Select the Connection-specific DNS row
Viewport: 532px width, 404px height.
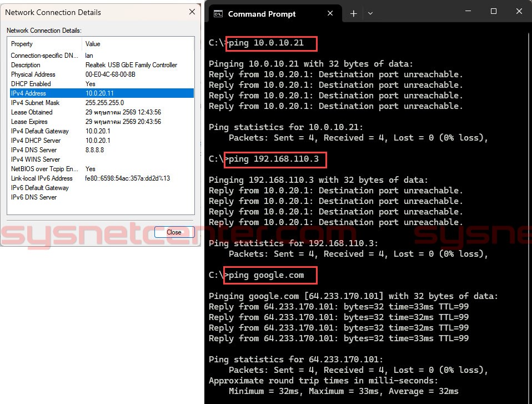point(102,56)
